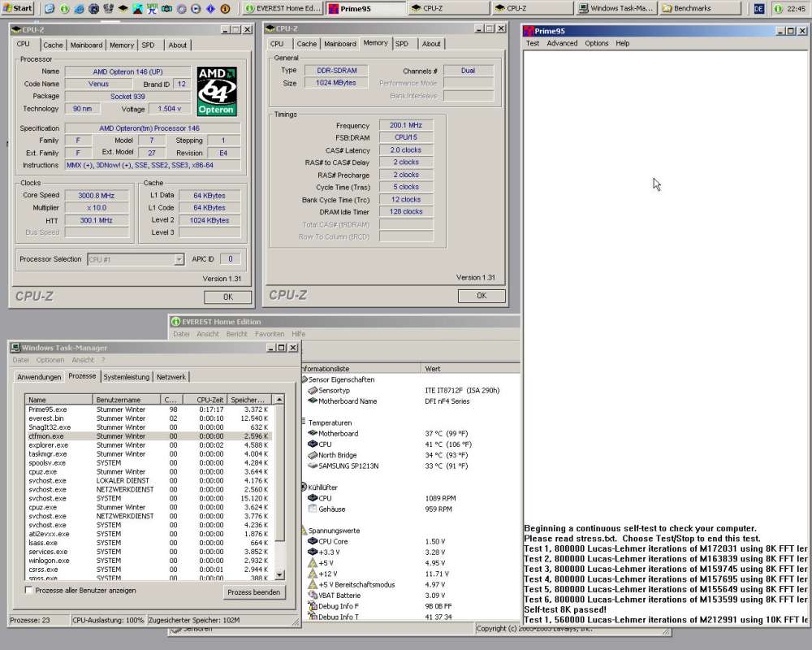Launch blue diamond icon in quick launch
Image resolution: width=812 pixels, height=650 pixels.
[210, 8]
